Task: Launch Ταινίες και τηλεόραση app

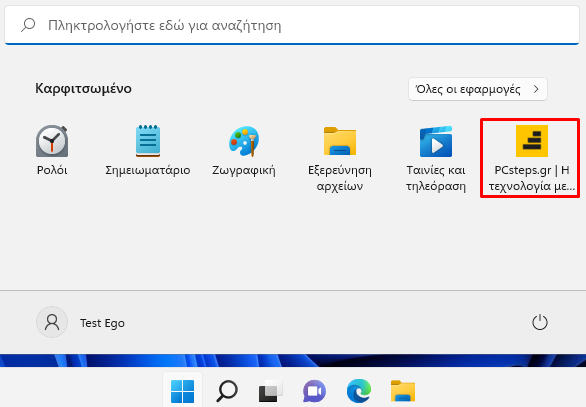Action: click(436, 158)
